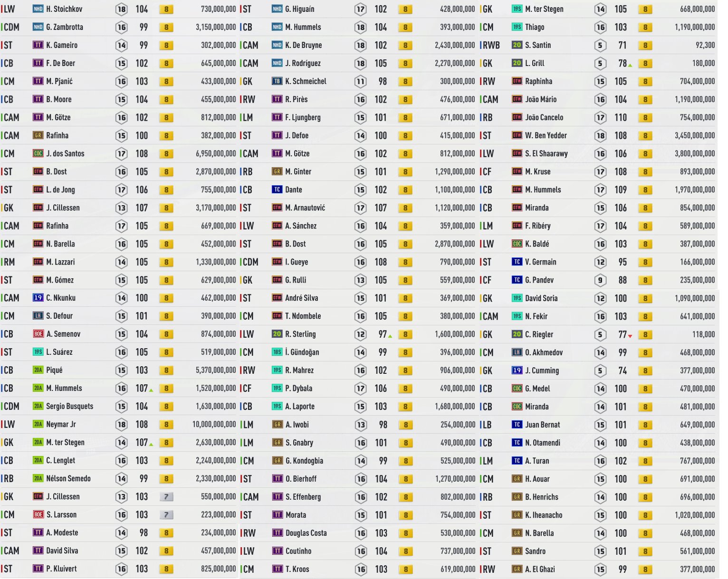Click the COC badge beside J. dos Santos
Viewport: 728px width, 579px height.
38,153
